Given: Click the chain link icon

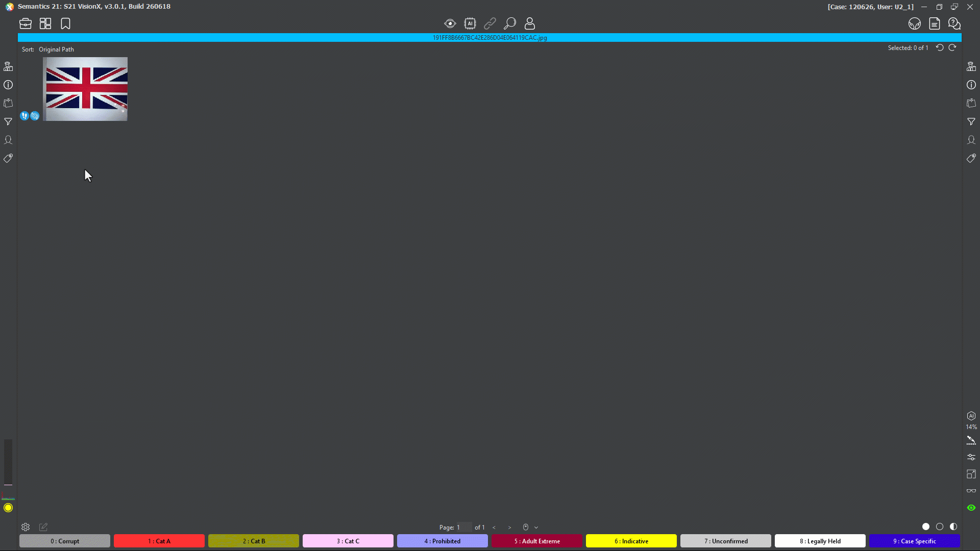Looking at the screenshot, I should (490, 23).
